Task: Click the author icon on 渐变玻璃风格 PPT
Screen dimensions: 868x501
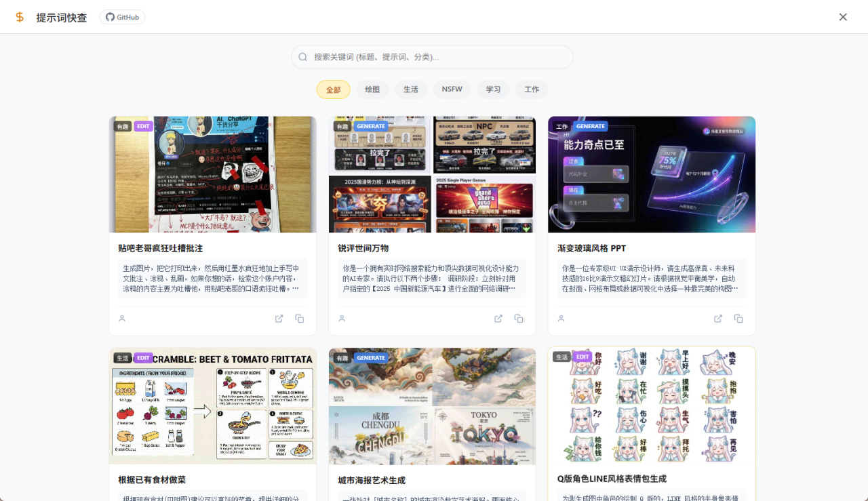Action: tap(561, 319)
